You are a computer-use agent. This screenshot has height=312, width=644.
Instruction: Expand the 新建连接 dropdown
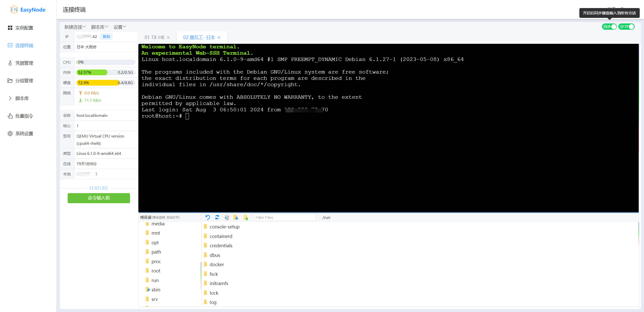tap(75, 27)
